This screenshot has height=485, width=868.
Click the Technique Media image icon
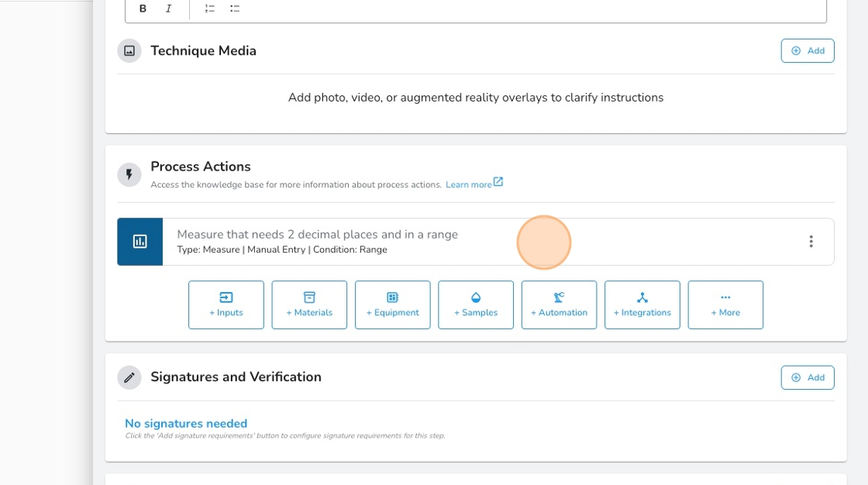coord(129,51)
